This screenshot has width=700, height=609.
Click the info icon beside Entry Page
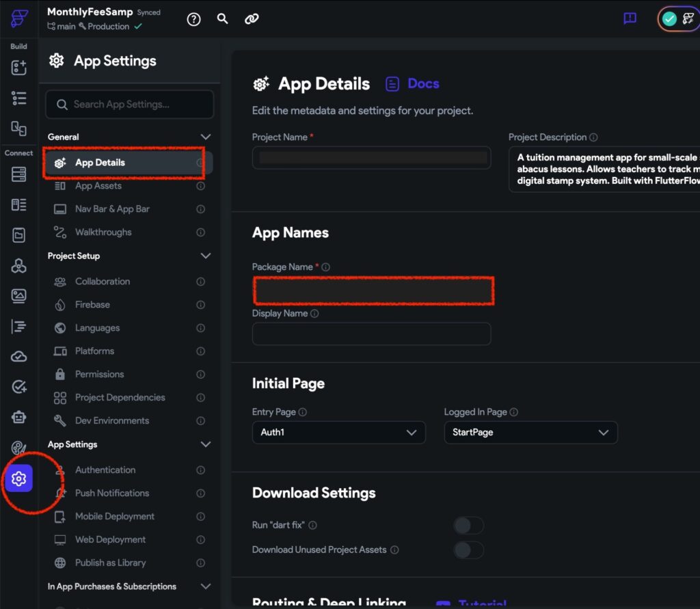pos(303,412)
